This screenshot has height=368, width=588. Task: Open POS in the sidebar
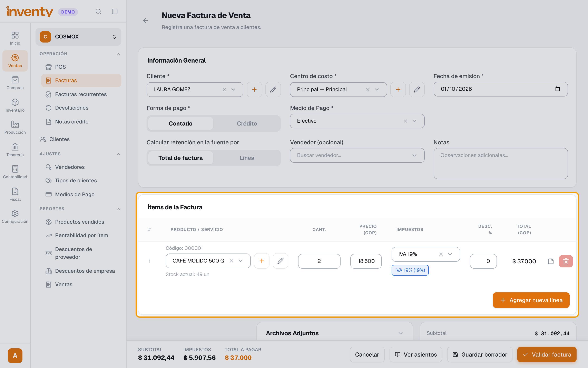(x=81, y=67)
